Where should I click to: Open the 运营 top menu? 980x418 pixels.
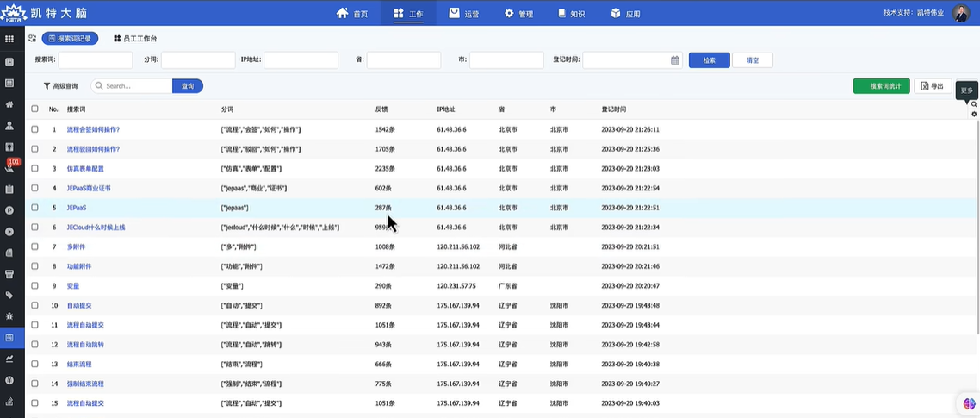(x=464, y=13)
